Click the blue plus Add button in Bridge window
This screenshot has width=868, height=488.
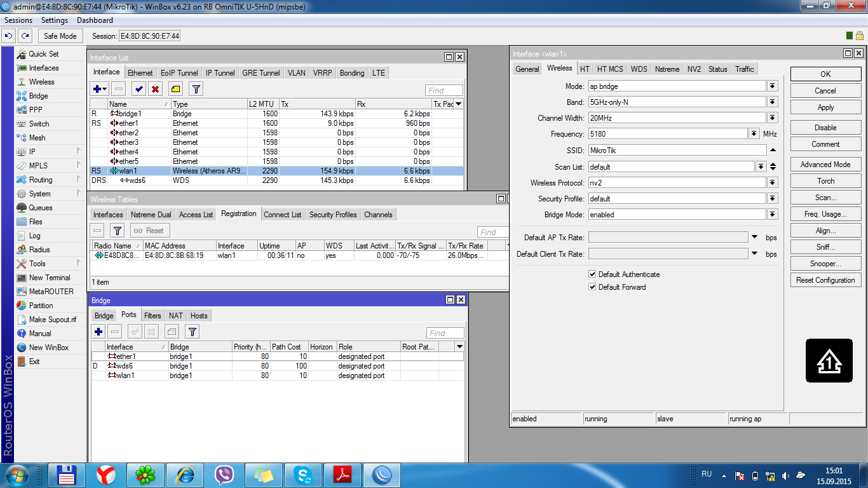point(98,331)
